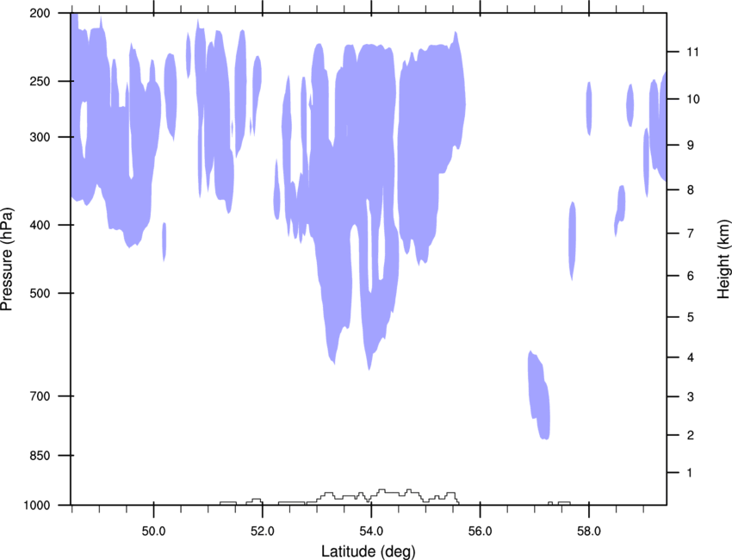Select the 58.0 latitude tick label

click(588, 527)
